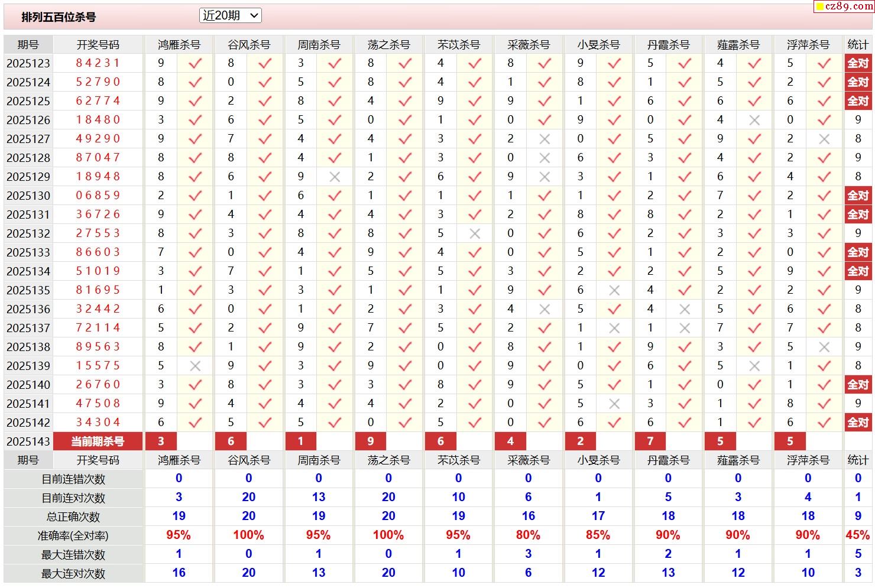The height and width of the screenshot is (588, 875).
Task: Click the red check for 周南杀号 in row 2025140
Action: click(x=335, y=385)
